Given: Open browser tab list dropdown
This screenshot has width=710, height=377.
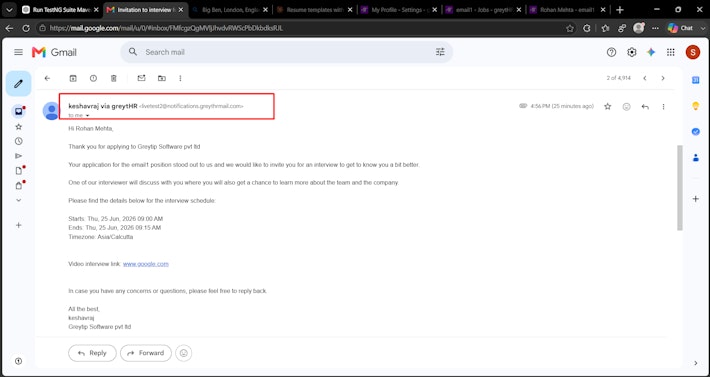Looking at the screenshot, I should click(x=9, y=10).
